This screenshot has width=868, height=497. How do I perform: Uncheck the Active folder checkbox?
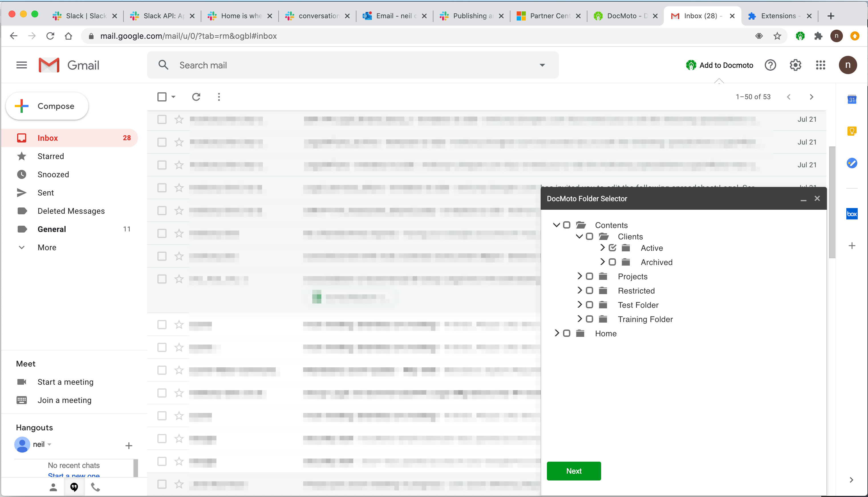pos(612,248)
